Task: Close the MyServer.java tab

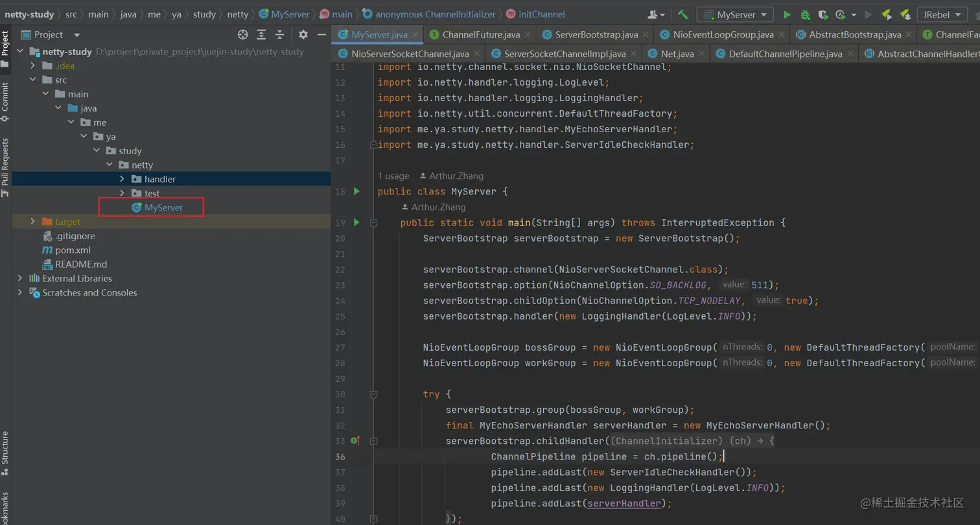Action: 415,34
